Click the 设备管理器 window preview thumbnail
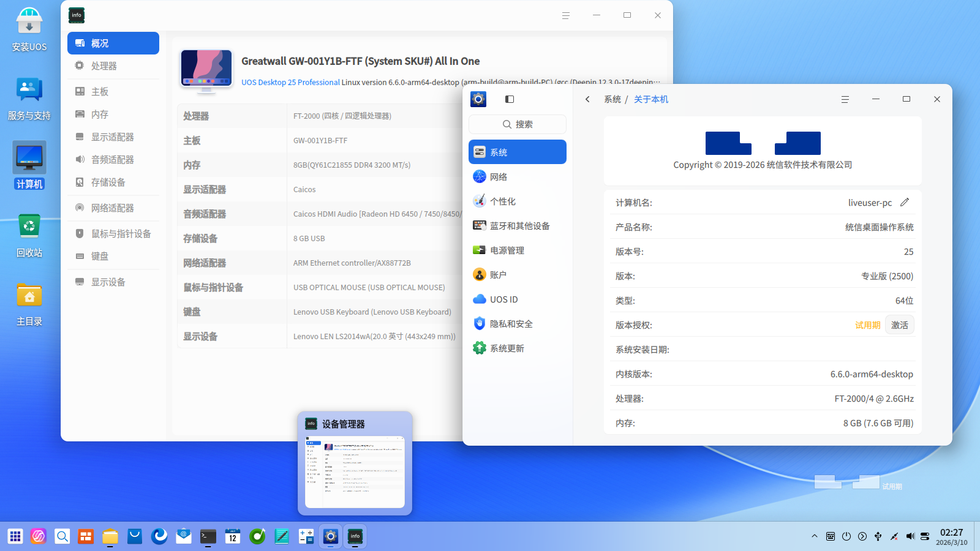Viewport: 980px width, 551px height. 355,471
